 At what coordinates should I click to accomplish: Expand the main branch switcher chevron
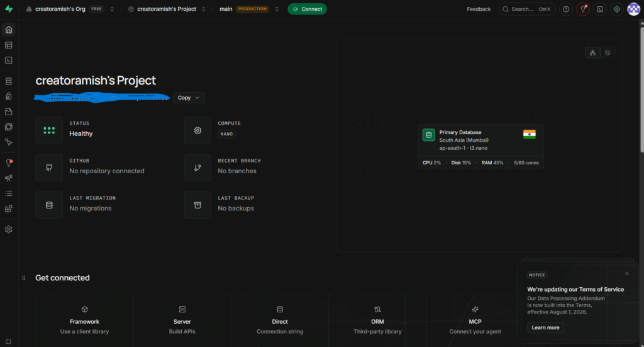point(277,9)
